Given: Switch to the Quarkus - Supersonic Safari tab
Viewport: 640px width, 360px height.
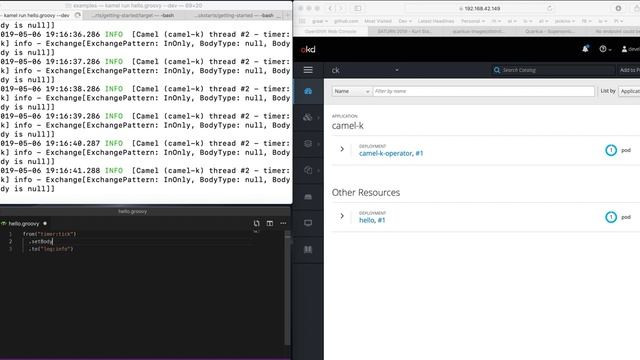Looking at the screenshot, I should click(x=549, y=31).
